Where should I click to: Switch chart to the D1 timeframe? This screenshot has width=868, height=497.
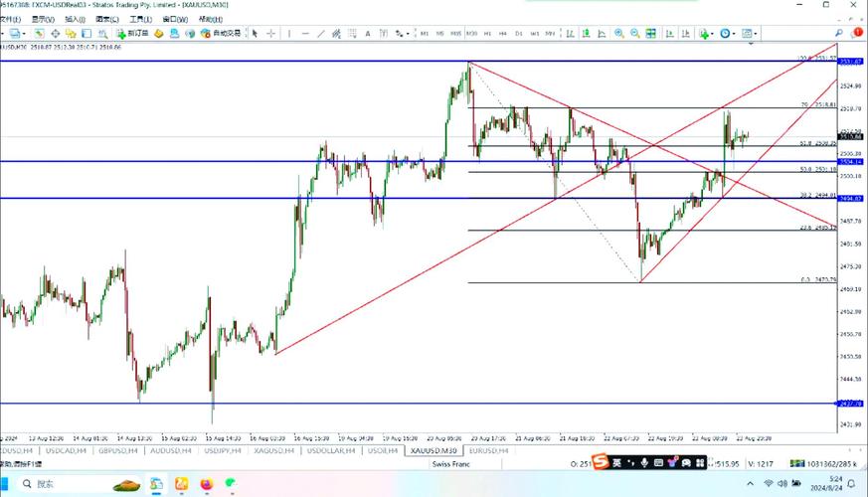point(518,33)
